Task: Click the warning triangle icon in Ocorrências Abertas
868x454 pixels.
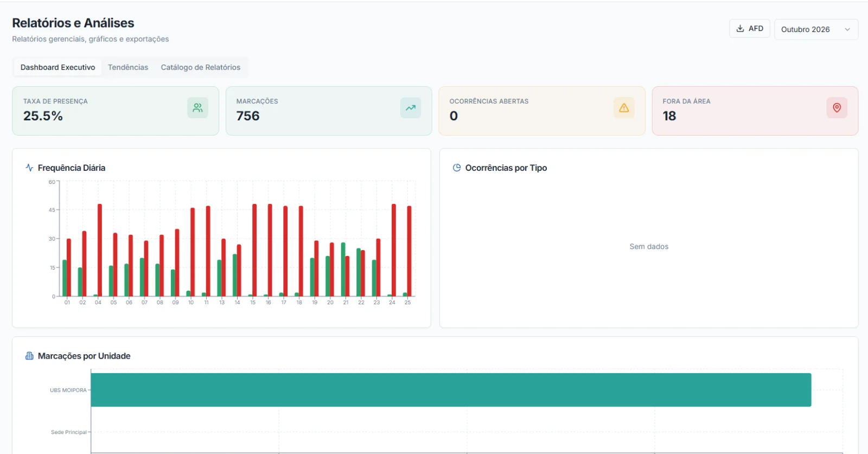Action: click(624, 108)
